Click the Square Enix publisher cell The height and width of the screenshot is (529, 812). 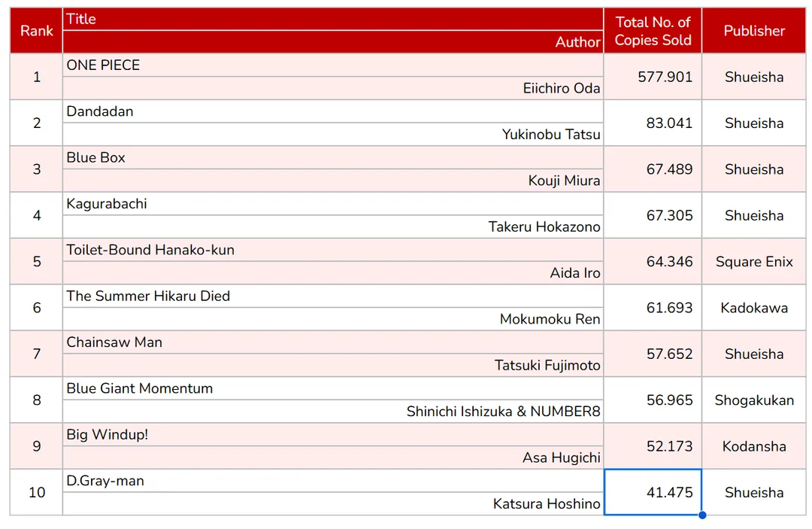click(x=754, y=261)
